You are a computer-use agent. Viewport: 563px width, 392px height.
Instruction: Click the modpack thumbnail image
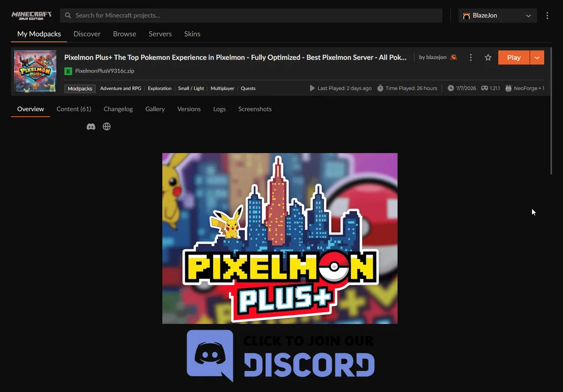35,71
